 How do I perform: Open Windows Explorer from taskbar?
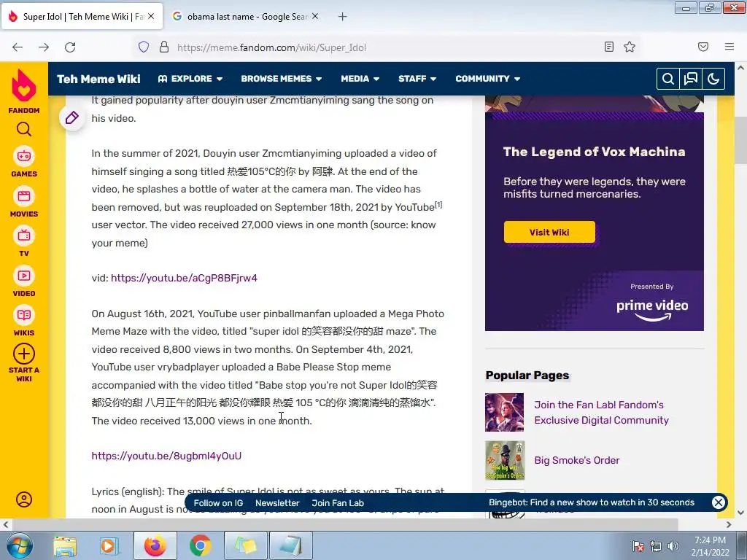click(65, 545)
